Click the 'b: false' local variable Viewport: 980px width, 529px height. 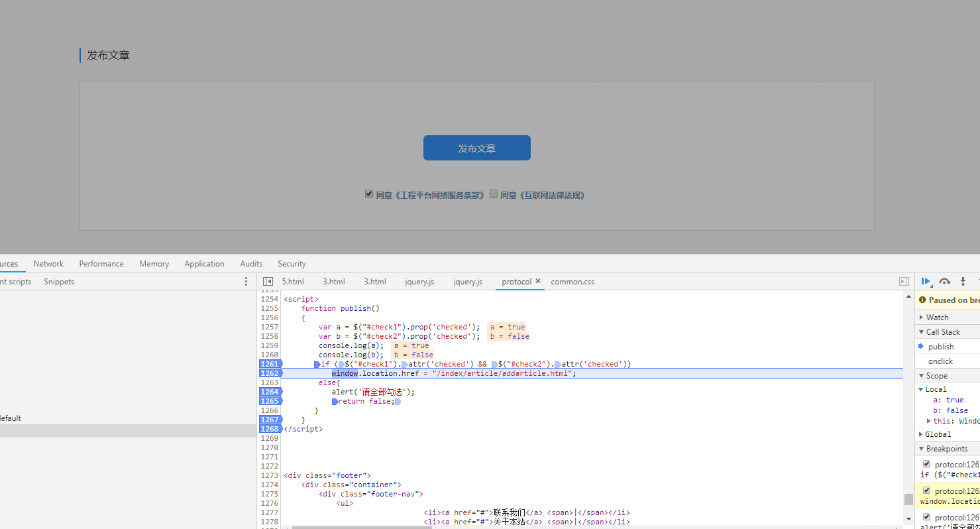950,410
